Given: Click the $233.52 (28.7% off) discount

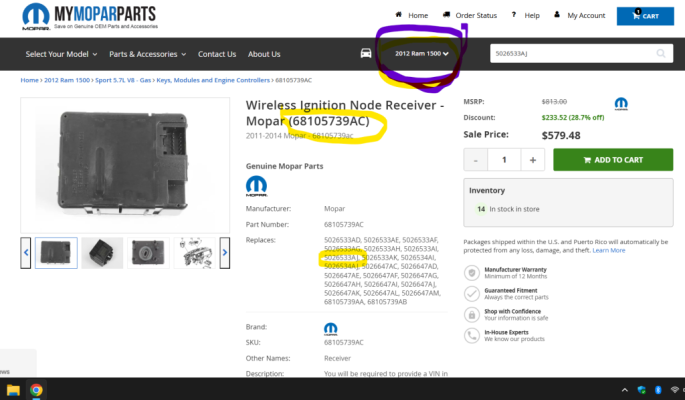Looking at the screenshot, I should click(x=573, y=117).
